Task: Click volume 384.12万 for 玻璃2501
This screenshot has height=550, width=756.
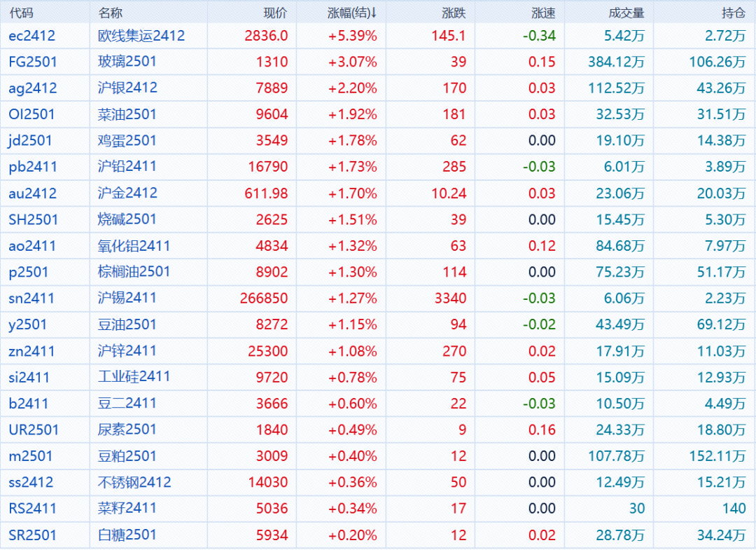Action: point(616,62)
